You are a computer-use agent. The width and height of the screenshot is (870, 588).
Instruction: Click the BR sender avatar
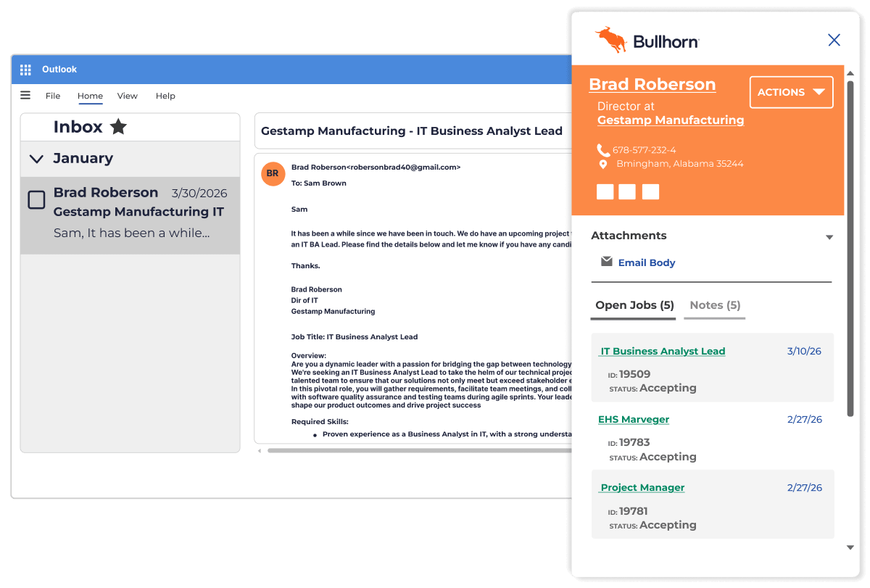pos(273,173)
